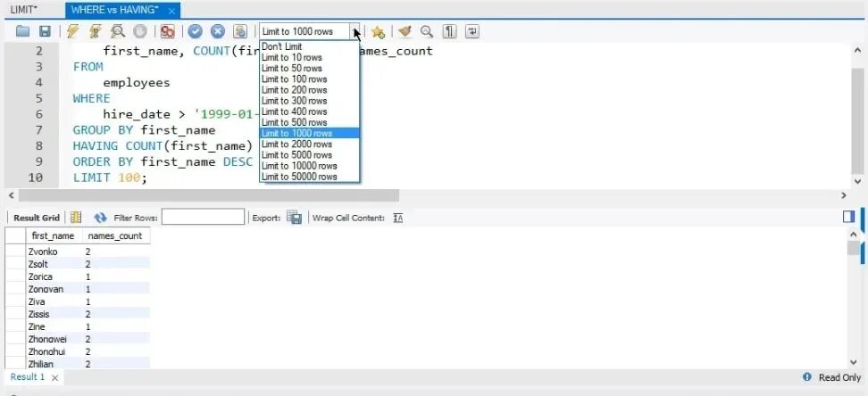This screenshot has width=868, height=396.
Task: Click the result grid scrollbar down arrow
Action: tap(853, 362)
